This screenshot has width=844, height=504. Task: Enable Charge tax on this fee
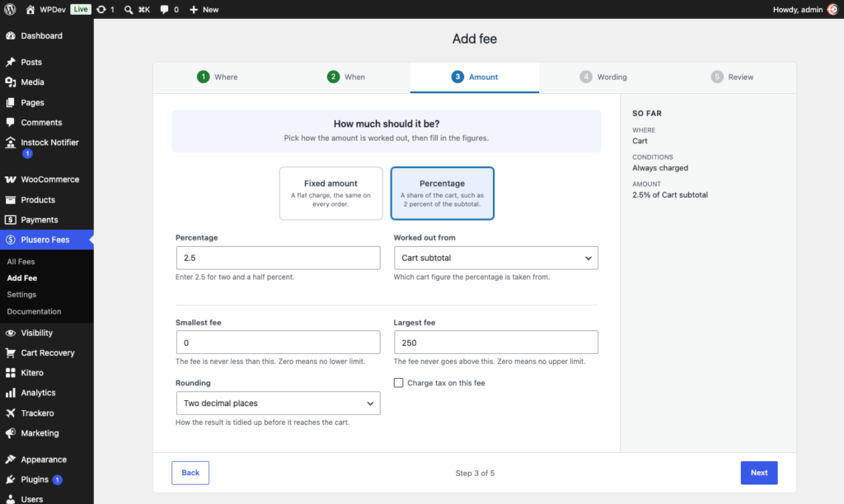398,383
